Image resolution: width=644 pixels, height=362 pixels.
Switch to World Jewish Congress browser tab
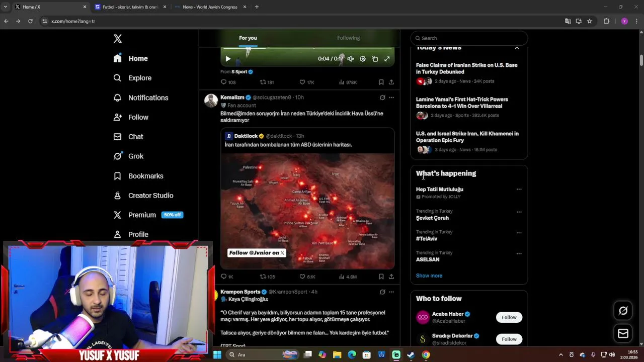pyautogui.click(x=210, y=7)
